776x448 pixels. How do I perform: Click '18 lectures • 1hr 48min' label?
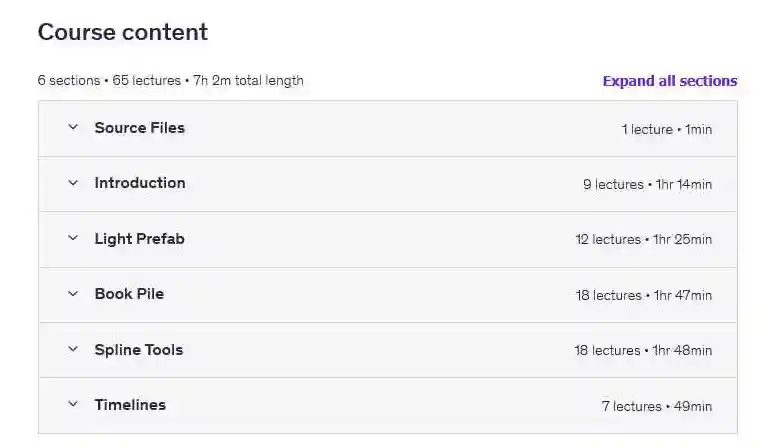pos(643,351)
